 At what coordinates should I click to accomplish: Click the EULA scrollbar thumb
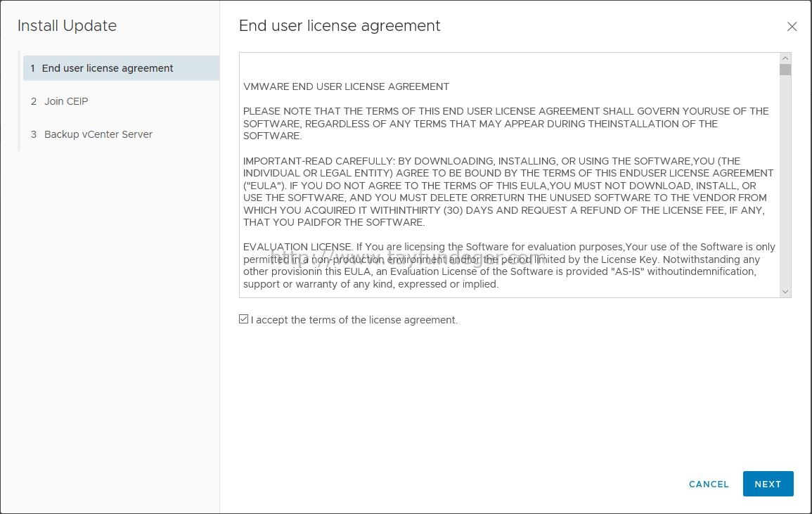(785, 70)
